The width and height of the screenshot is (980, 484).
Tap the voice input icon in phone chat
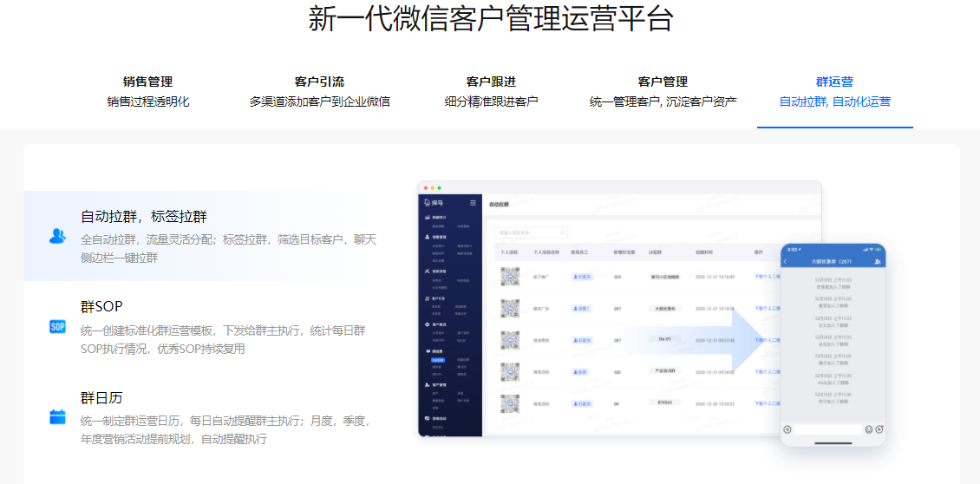pyautogui.click(x=787, y=429)
